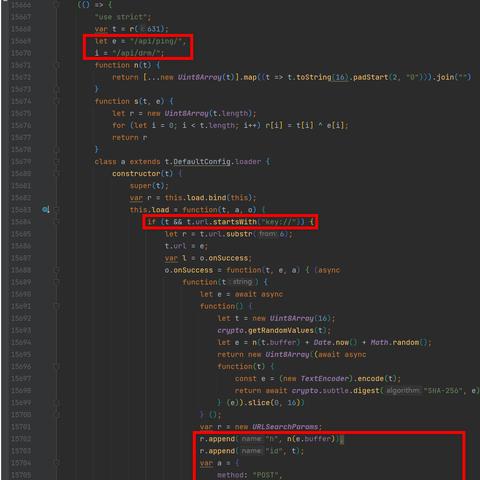Image resolution: width=480 pixels, height=480 pixels.
Task: Click the URLSearchParams constructor name
Action: (x=285, y=427)
